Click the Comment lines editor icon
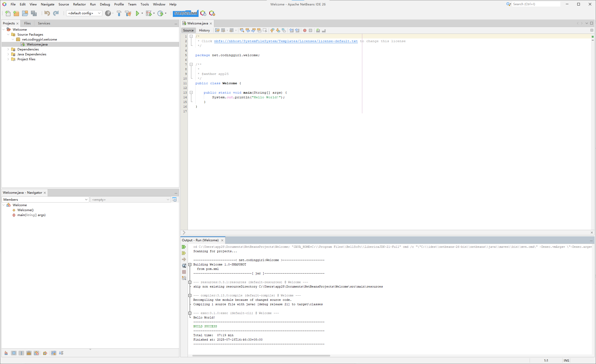 click(x=318, y=30)
